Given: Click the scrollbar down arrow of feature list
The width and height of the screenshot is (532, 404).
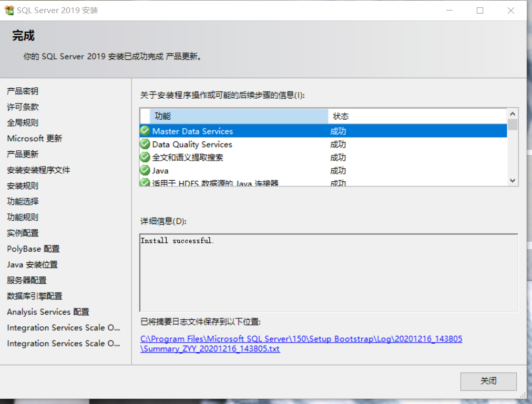Looking at the screenshot, I should click(x=511, y=180).
